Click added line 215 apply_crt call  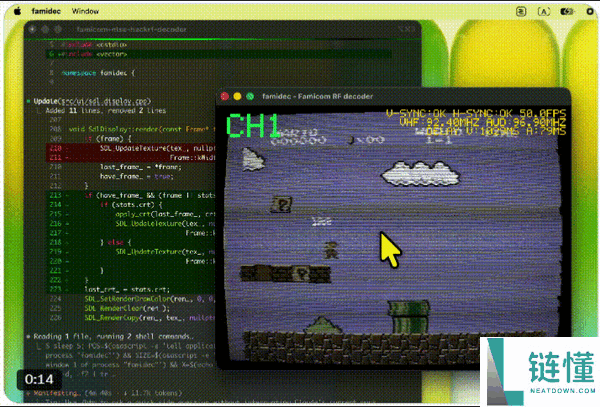click(131, 214)
